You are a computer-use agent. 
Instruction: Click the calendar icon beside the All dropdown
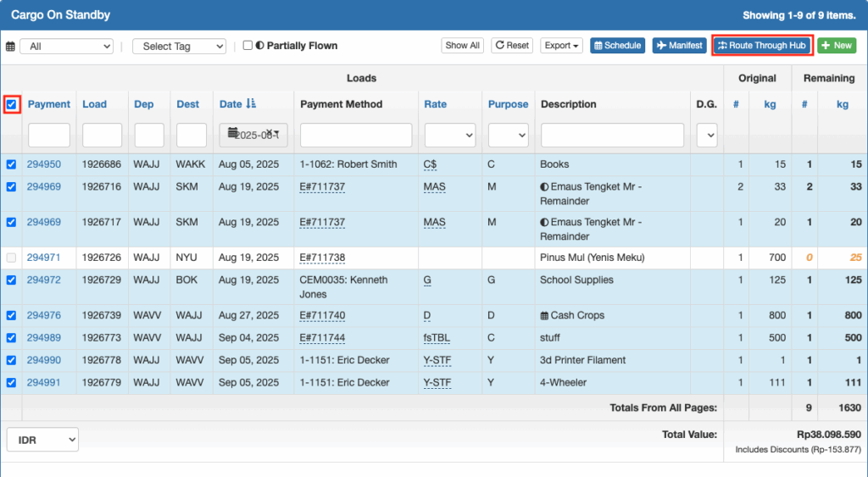11,47
